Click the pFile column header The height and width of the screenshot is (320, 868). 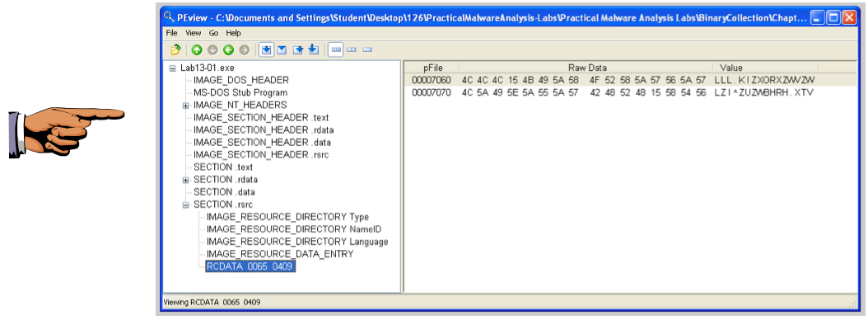pyautogui.click(x=433, y=68)
